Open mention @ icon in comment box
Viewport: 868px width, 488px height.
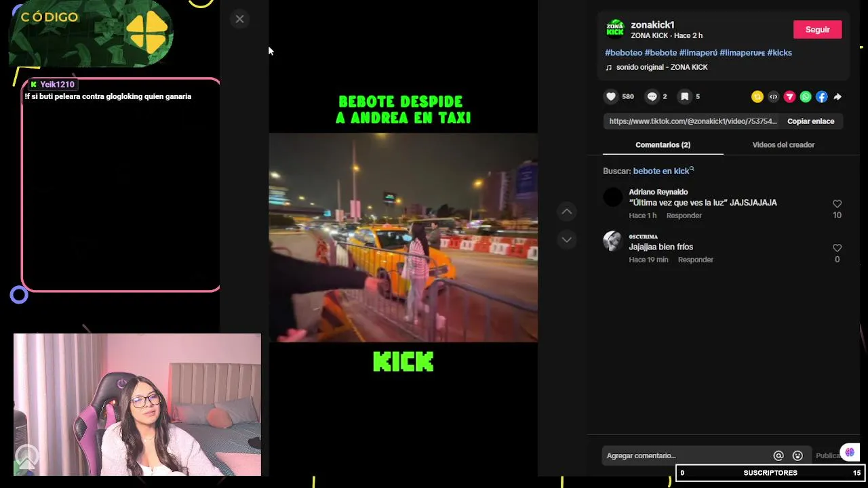[x=778, y=456]
